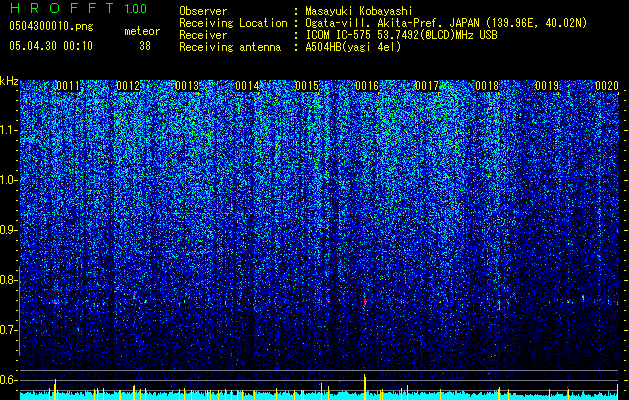Image resolution: width=629 pixels, height=400 pixels.
Task: Click the kHz axis unit label
Action: [x=9, y=81]
